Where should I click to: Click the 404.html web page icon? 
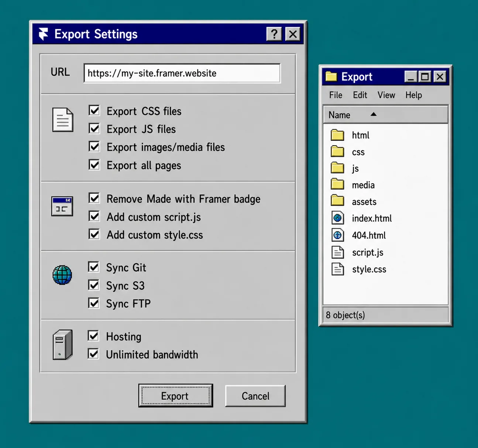click(x=337, y=235)
